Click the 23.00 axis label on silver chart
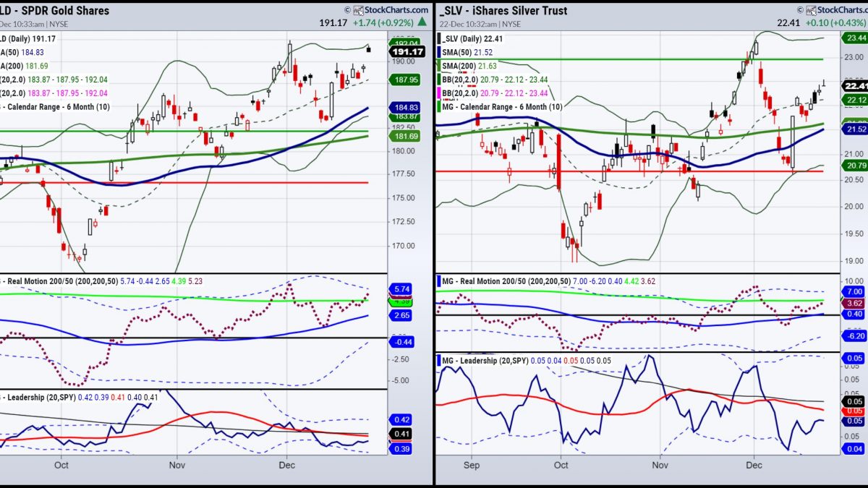 tap(855, 57)
